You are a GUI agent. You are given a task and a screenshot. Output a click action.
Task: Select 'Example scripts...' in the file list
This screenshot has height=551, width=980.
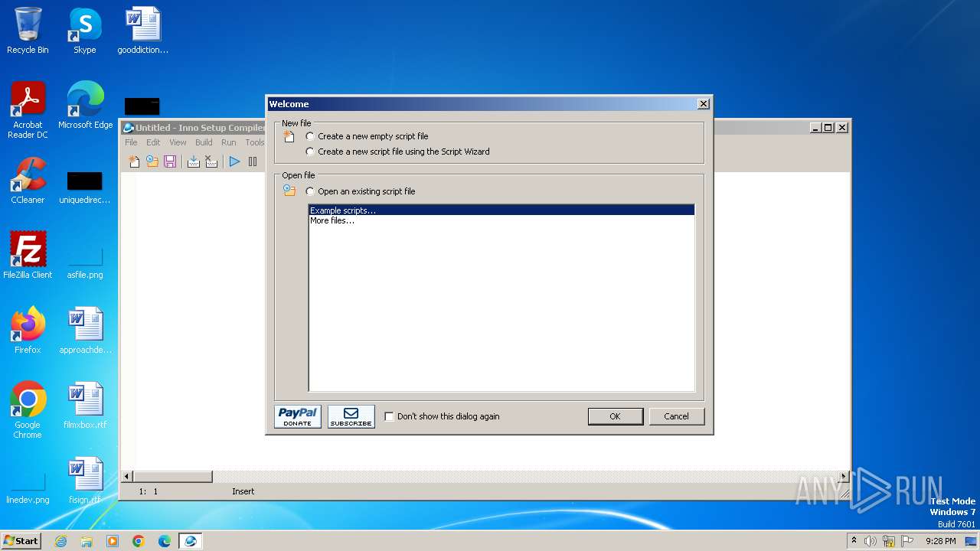(501, 210)
